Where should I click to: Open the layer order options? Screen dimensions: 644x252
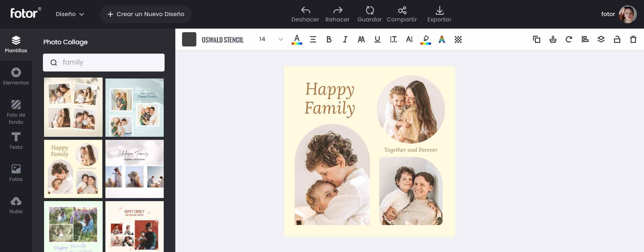pos(601,40)
